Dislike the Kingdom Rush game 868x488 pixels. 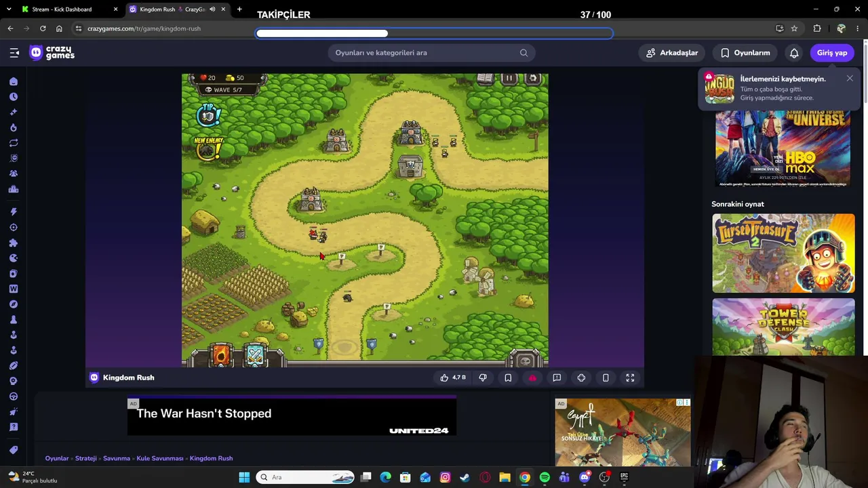483,378
